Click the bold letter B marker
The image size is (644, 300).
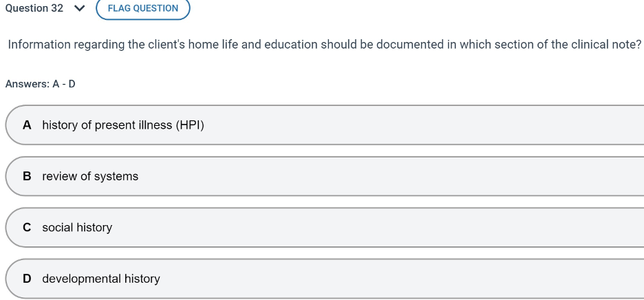click(27, 176)
